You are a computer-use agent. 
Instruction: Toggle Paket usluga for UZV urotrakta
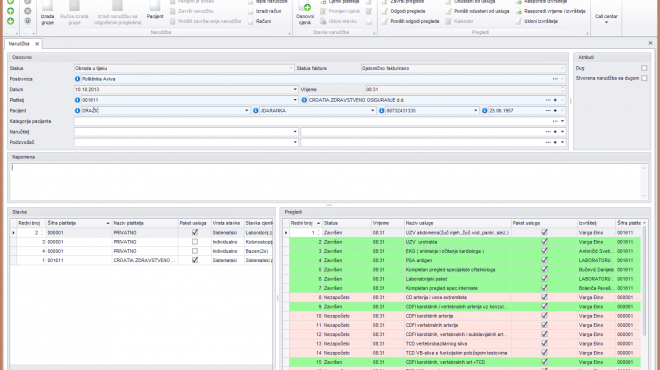tap(544, 242)
